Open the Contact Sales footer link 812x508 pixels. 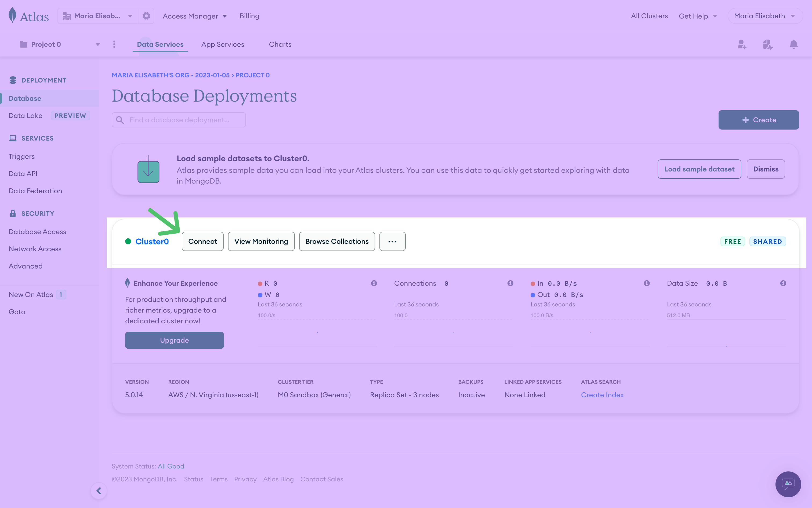pos(322,479)
